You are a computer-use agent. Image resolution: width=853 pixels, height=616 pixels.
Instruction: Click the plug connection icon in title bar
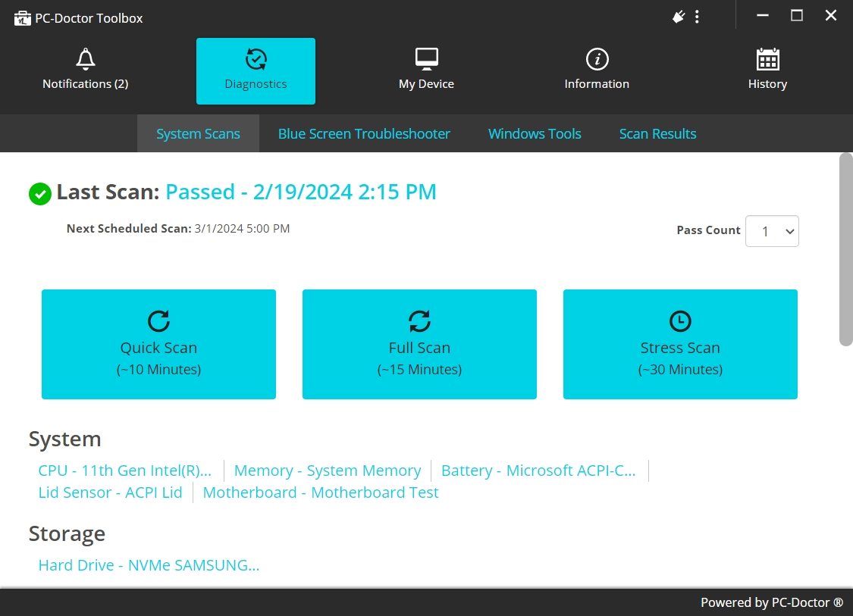(679, 17)
